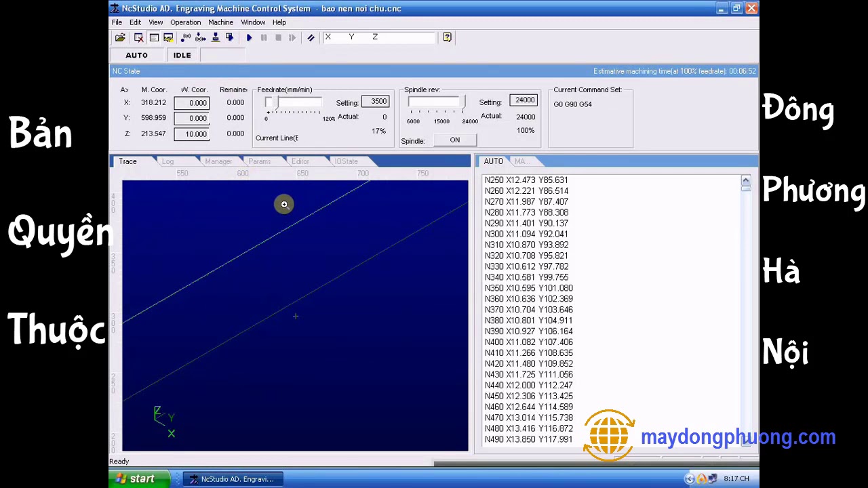Open the Window menu

253,22
